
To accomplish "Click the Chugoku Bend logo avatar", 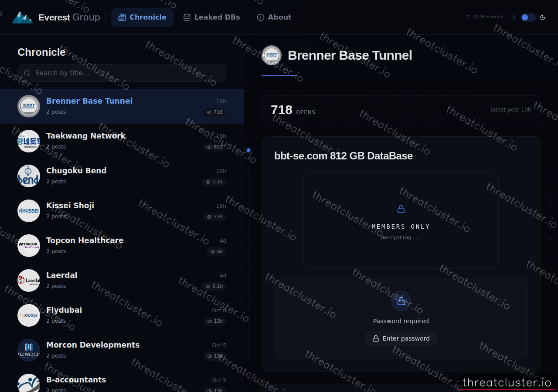I will click(29, 176).
